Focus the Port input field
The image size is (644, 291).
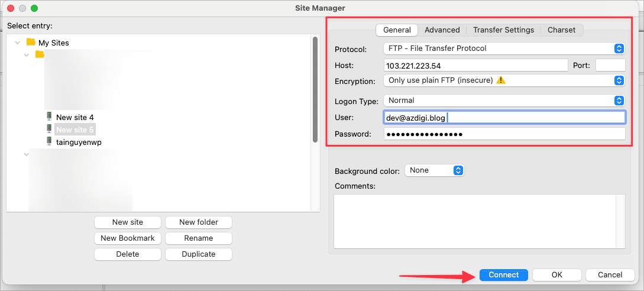coord(610,65)
